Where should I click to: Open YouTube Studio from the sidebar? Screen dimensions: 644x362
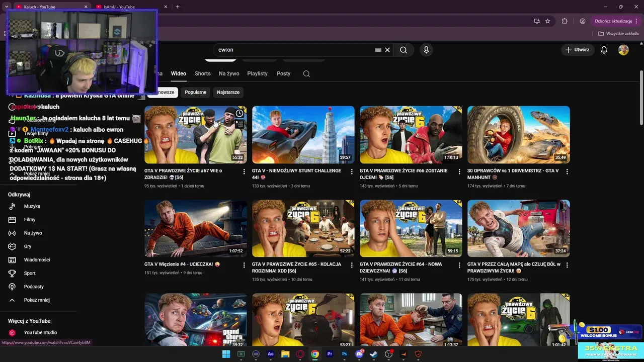(x=40, y=332)
